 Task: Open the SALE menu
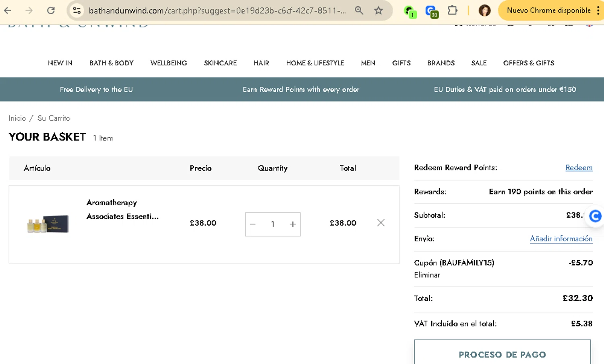click(x=479, y=63)
